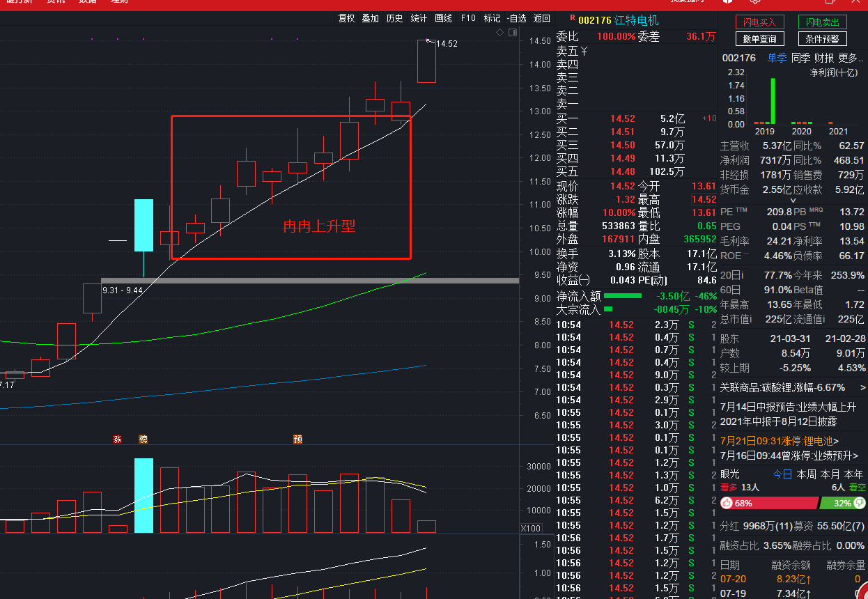Select the 财报 tab
This screenshot has height=599, width=868.
click(824, 58)
